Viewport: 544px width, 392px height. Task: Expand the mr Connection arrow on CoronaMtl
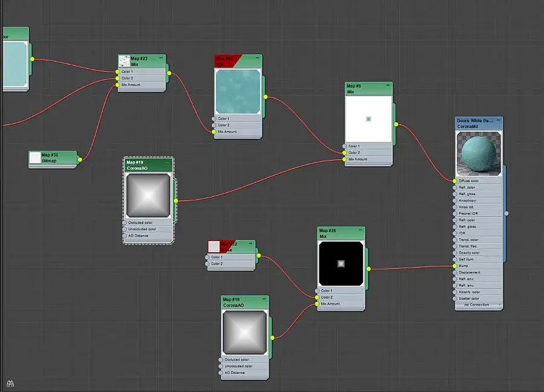point(499,305)
